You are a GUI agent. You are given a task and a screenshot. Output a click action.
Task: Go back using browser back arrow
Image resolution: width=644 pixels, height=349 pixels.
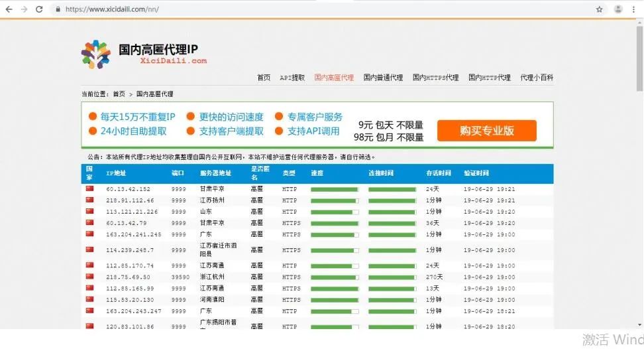(x=9, y=9)
